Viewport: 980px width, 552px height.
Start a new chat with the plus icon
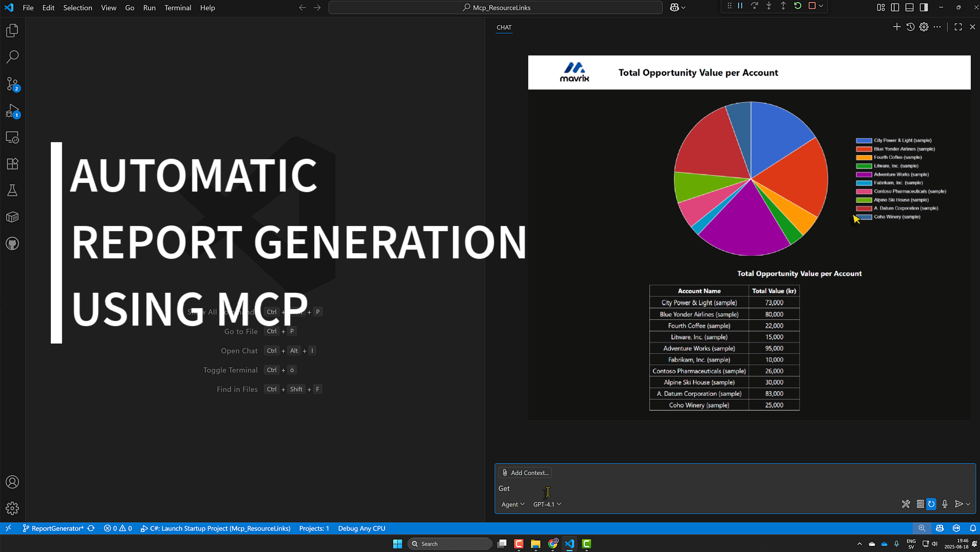(897, 27)
